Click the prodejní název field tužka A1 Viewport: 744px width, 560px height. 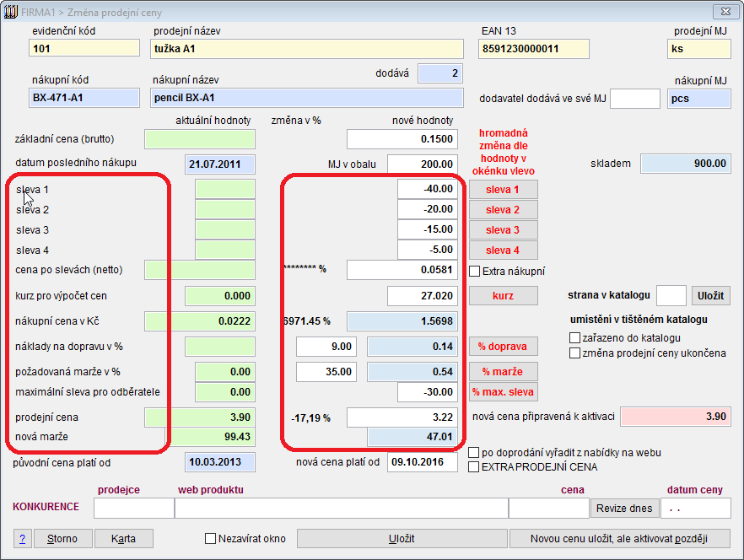(x=308, y=49)
